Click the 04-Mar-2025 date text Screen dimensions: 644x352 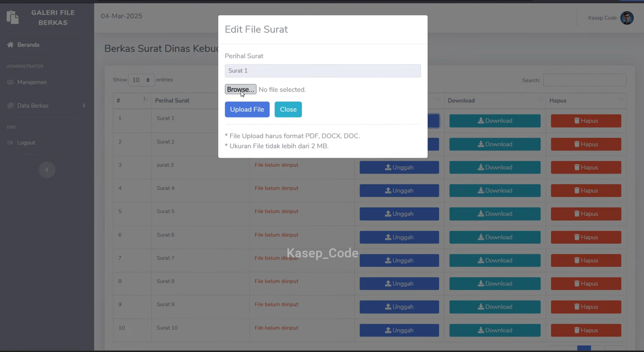[121, 16]
